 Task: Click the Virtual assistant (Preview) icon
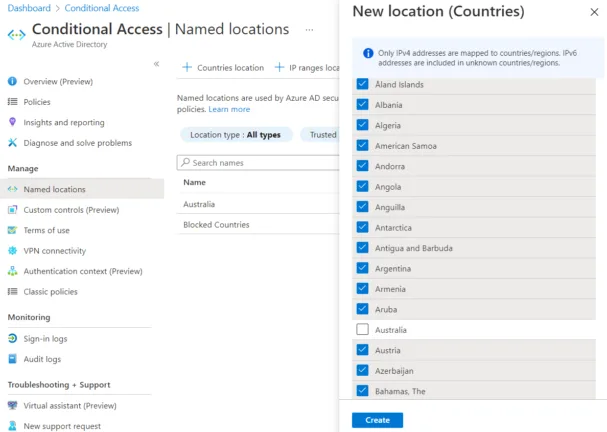[x=12, y=405]
